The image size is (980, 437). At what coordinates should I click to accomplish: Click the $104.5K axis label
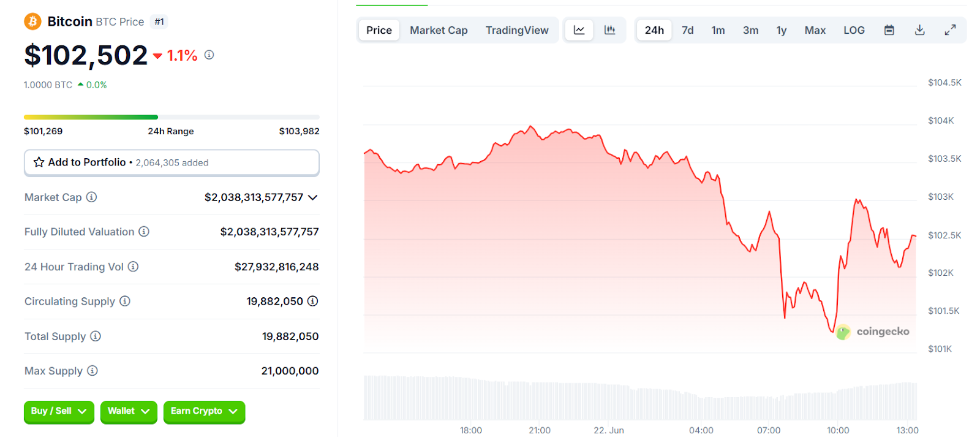pyautogui.click(x=944, y=83)
